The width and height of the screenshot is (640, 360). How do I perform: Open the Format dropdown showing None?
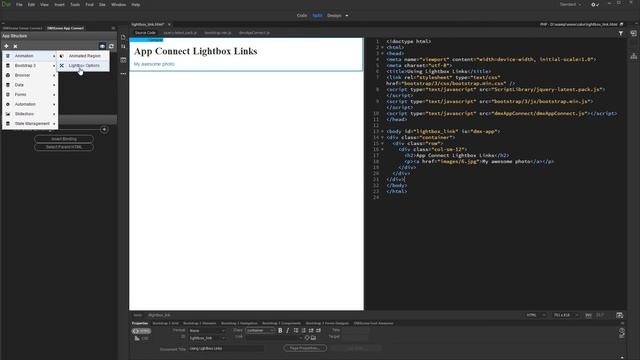coord(207,331)
